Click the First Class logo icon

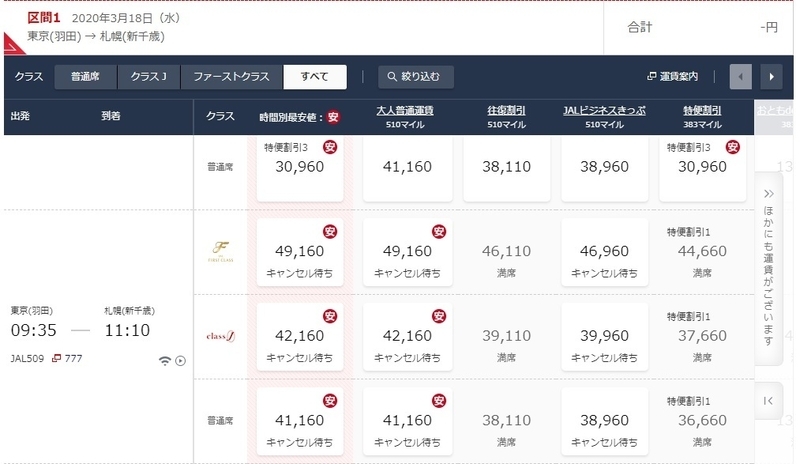click(220, 251)
